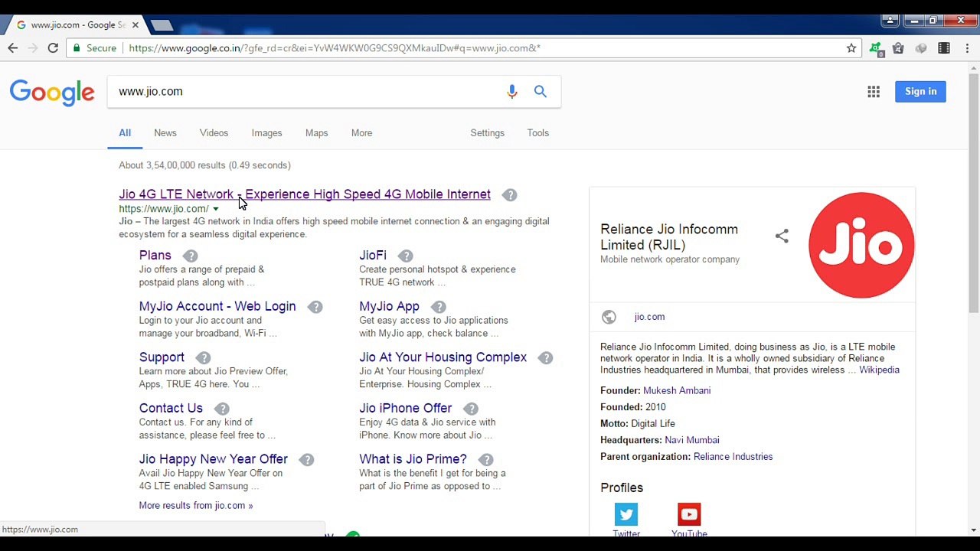Open search Tools
The height and width of the screenshot is (551, 980).
click(x=537, y=132)
